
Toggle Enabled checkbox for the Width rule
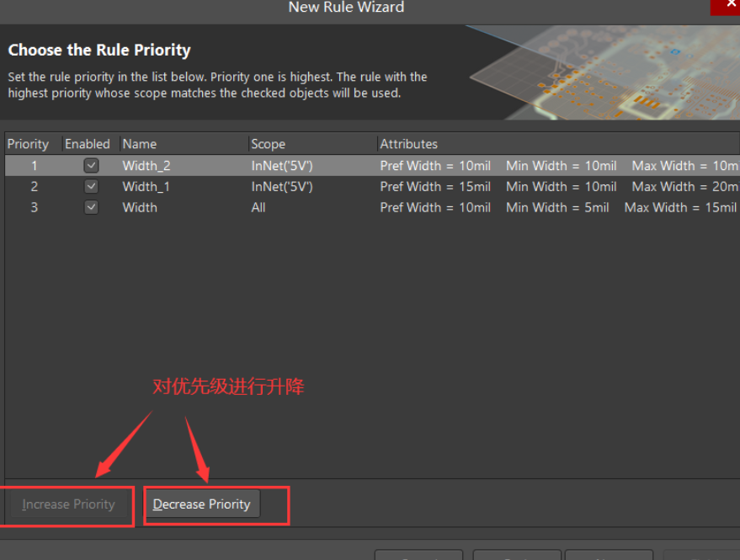(91, 207)
